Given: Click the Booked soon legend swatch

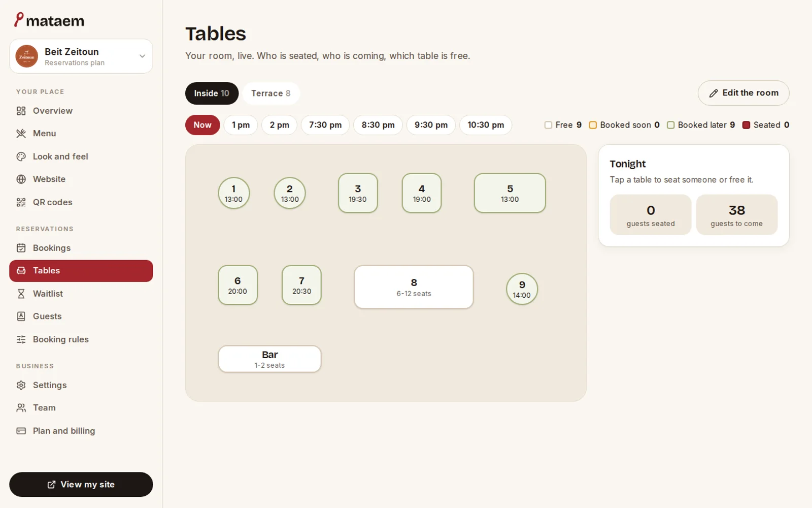Looking at the screenshot, I should coord(593,125).
